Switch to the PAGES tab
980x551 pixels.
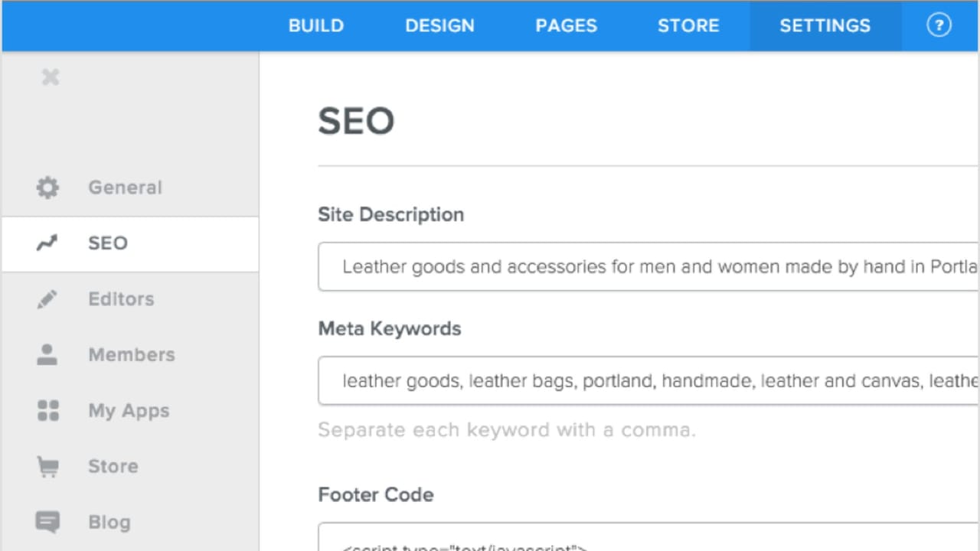pyautogui.click(x=566, y=25)
